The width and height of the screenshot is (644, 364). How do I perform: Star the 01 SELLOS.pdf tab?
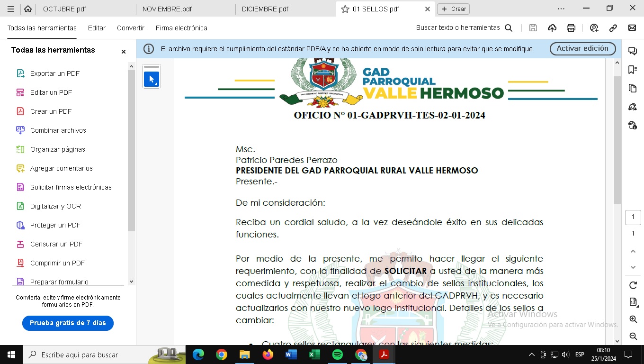[x=345, y=9]
